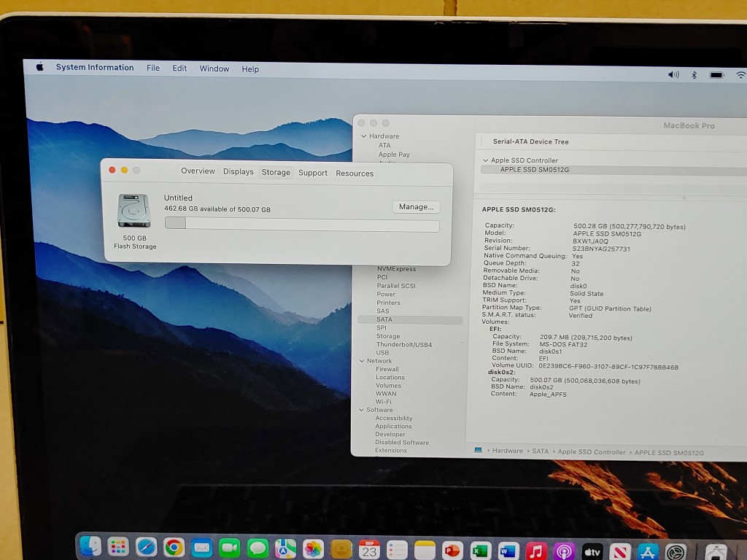Open the Mail app in the Dock
This screenshot has width=747, height=560.
[202, 548]
